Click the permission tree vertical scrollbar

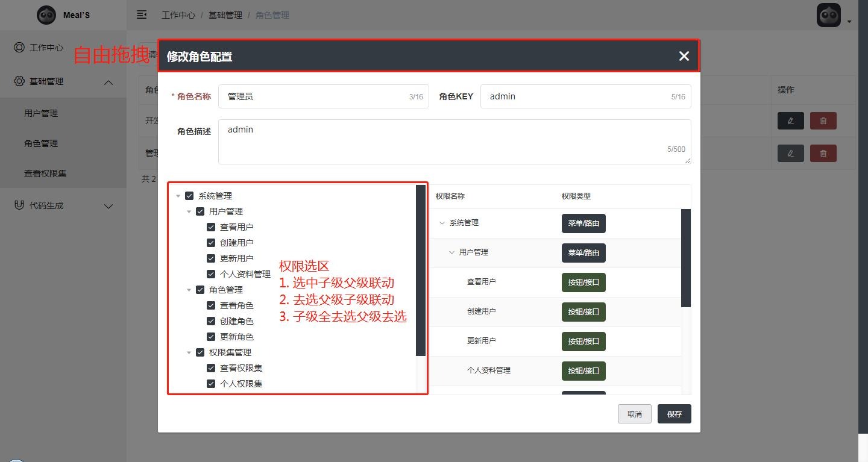[421, 271]
